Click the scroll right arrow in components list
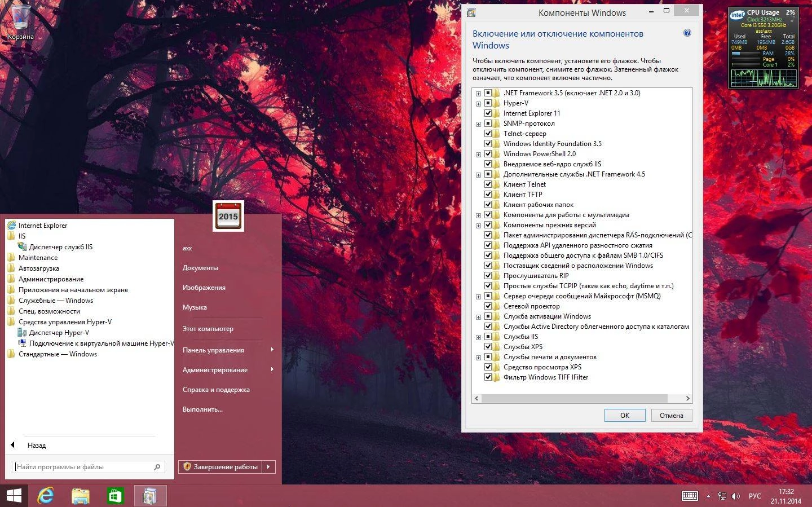 coord(687,398)
